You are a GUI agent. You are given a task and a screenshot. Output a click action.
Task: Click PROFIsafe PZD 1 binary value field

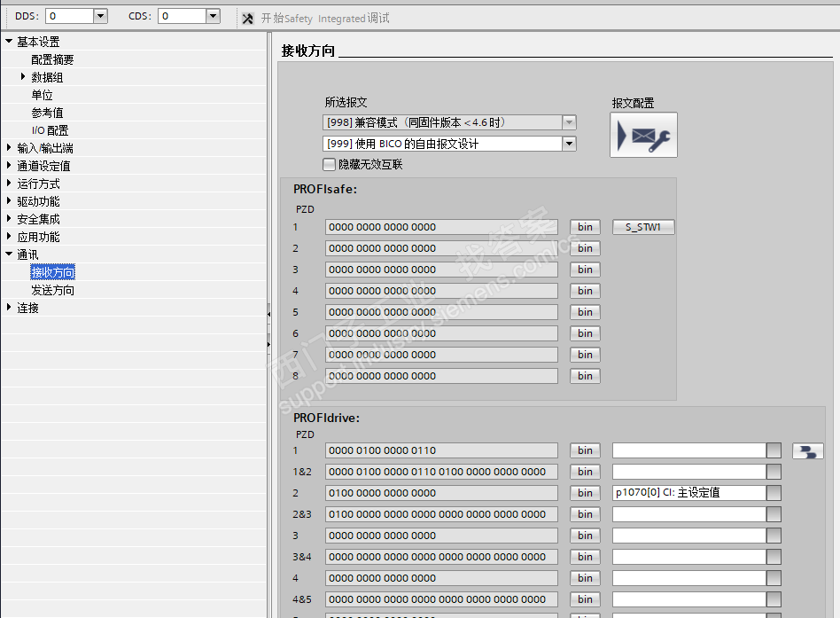tap(441, 227)
